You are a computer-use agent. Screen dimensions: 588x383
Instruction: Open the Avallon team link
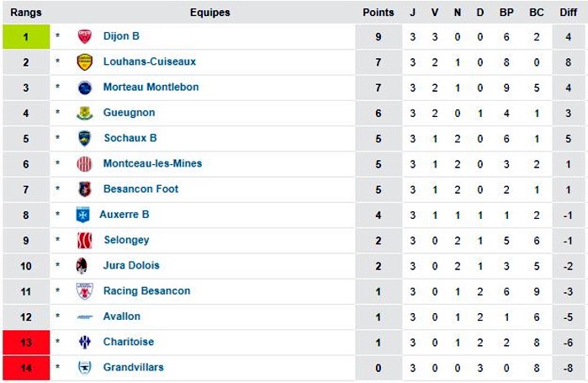[x=122, y=317]
